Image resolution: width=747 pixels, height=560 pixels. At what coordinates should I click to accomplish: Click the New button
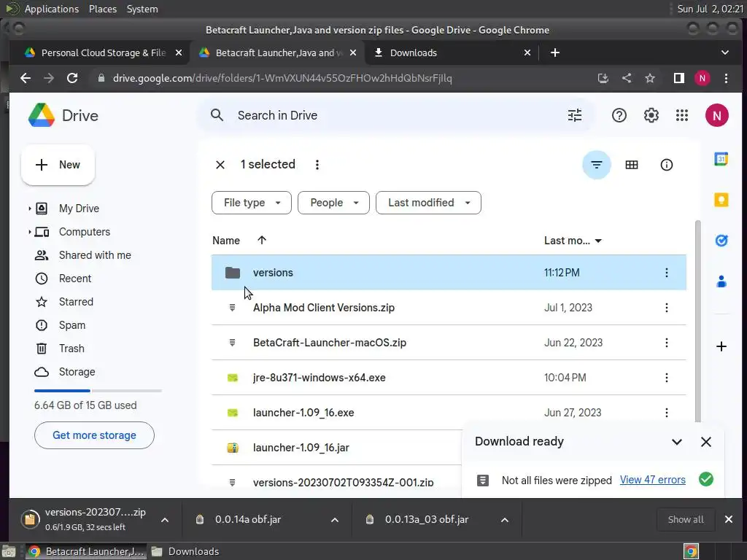[58, 165]
